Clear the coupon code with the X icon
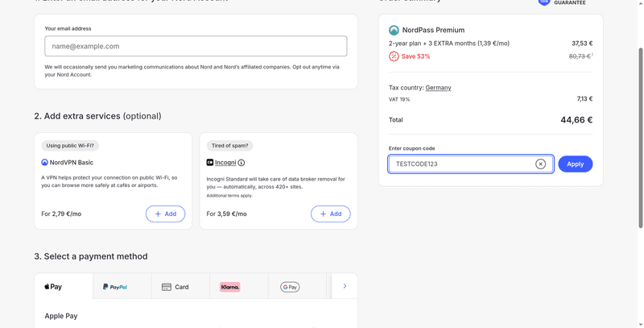The height and width of the screenshot is (328, 644). pos(540,164)
